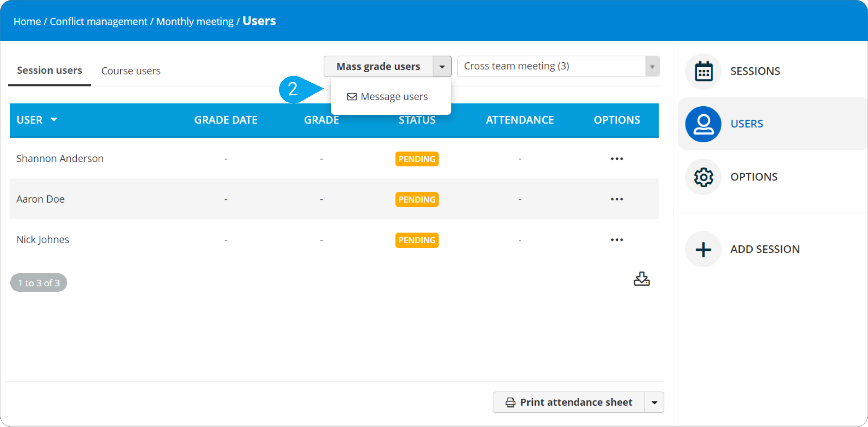Click the Add Session plus icon
This screenshot has height=427, width=868.
click(x=703, y=250)
